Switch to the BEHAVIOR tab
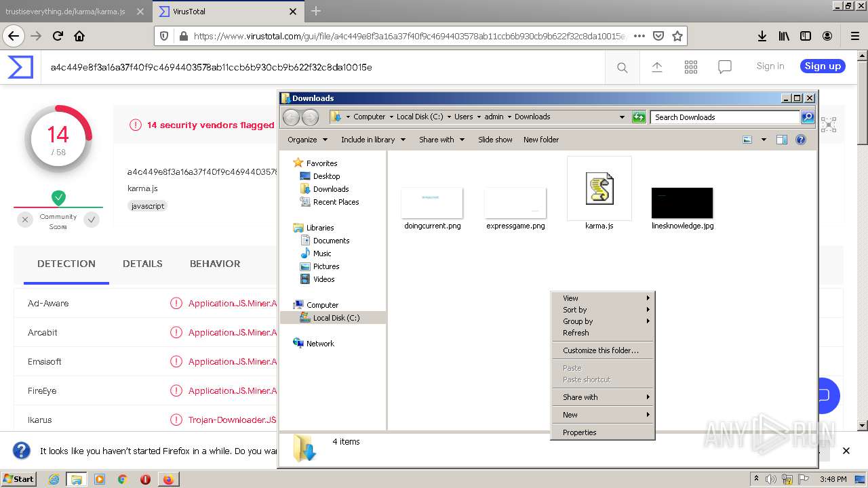868x488 pixels. click(x=215, y=264)
